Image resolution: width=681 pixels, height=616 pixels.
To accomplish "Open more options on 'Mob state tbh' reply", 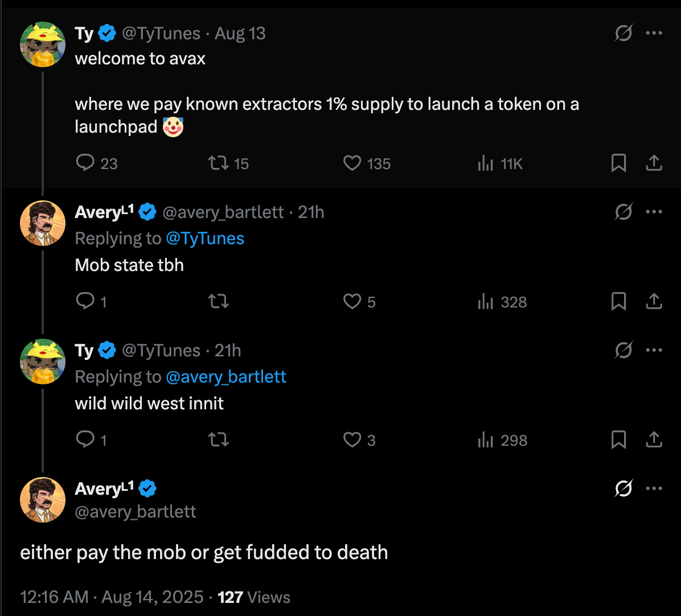I will point(654,212).
